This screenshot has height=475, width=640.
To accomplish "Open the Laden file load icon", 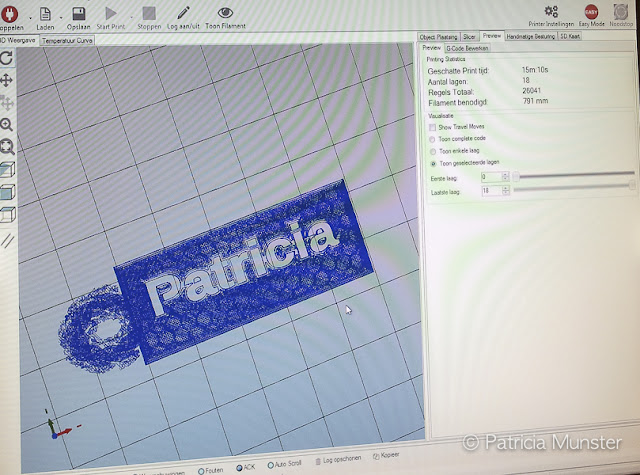I will (45, 14).
